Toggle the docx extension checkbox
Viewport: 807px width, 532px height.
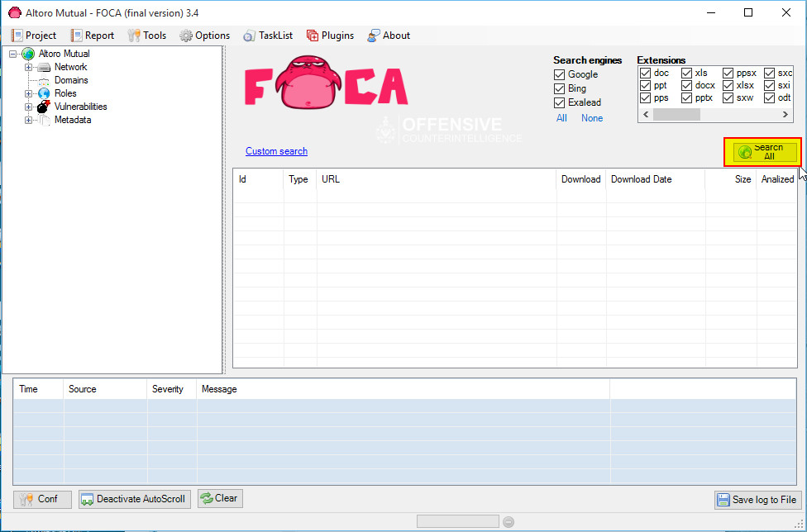pyautogui.click(x=686, y=85)
